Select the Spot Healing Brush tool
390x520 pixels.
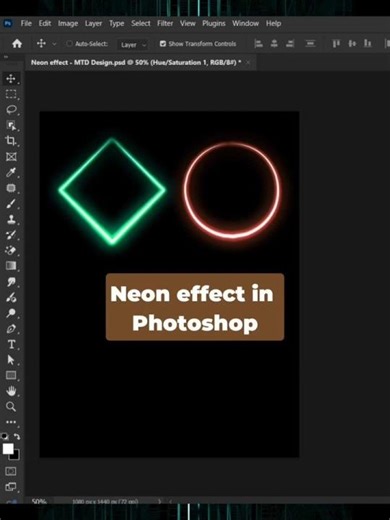click(11, 188)
